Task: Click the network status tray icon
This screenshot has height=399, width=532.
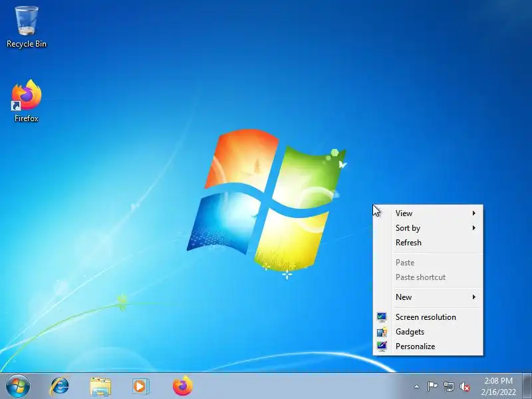Action: tap(448, 386)
